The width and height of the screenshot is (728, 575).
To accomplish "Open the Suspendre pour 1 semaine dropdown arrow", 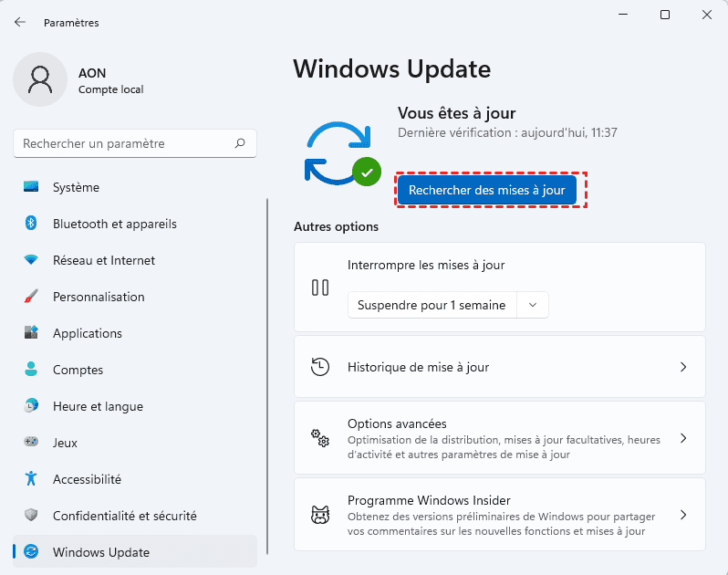I will coord(533,305).
